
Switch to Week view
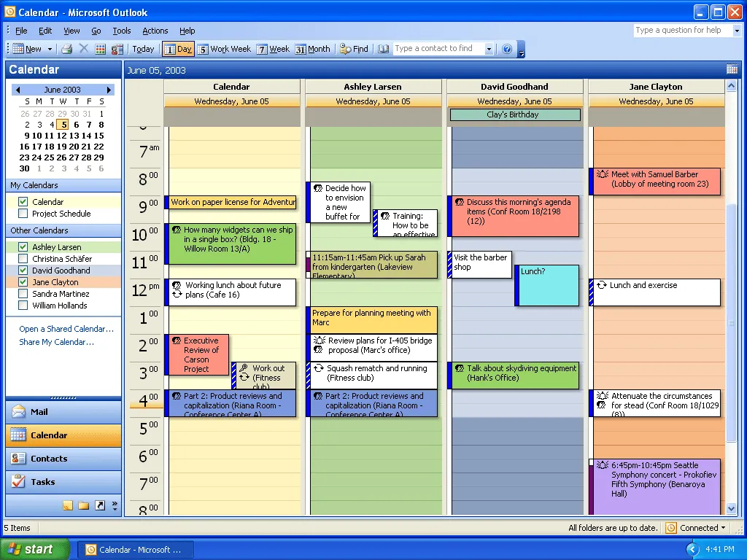coord(273,49)
